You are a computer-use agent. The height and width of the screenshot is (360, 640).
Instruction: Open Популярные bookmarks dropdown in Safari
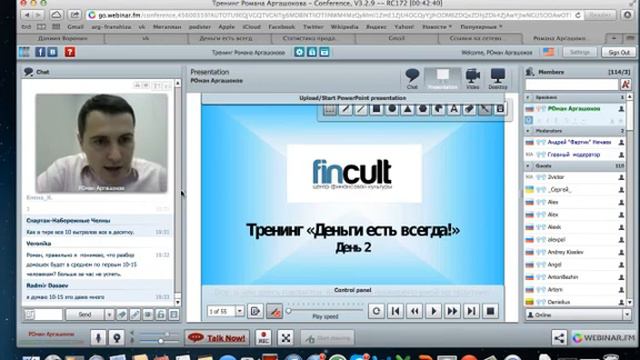click(x=481, y=27)
